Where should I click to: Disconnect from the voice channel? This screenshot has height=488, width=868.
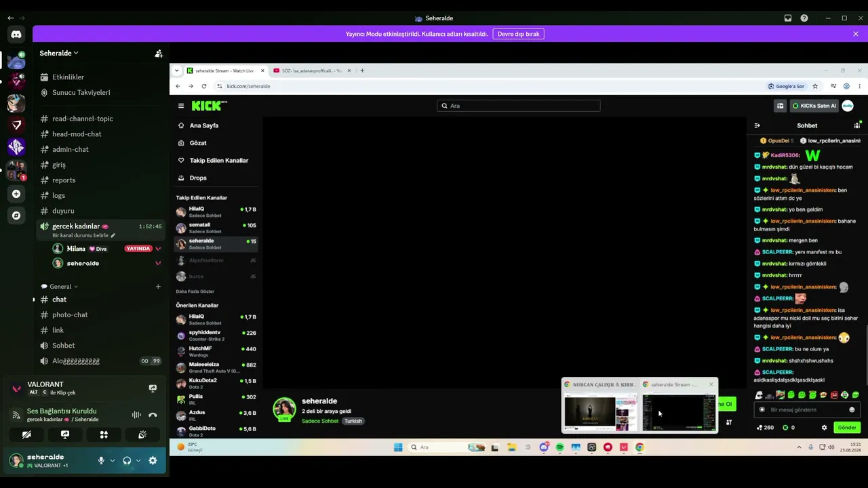153,415
